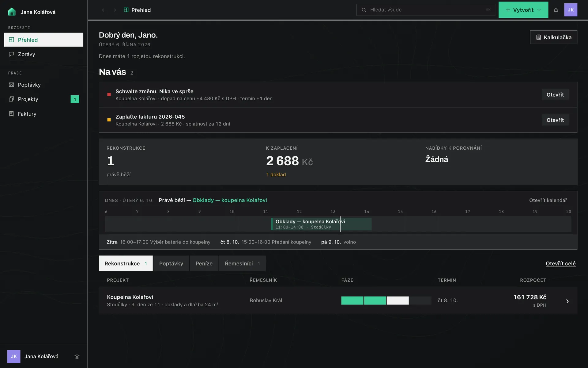Switch to Poptávky tab
Screen dimensions: 588x368
[x=171, y=263]
